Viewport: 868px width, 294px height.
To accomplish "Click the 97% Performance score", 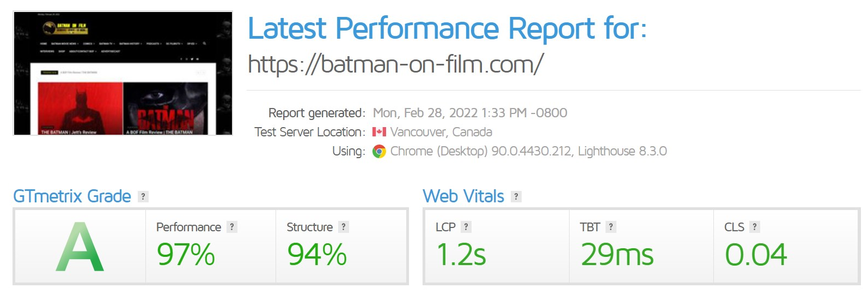I will (186, 255).
